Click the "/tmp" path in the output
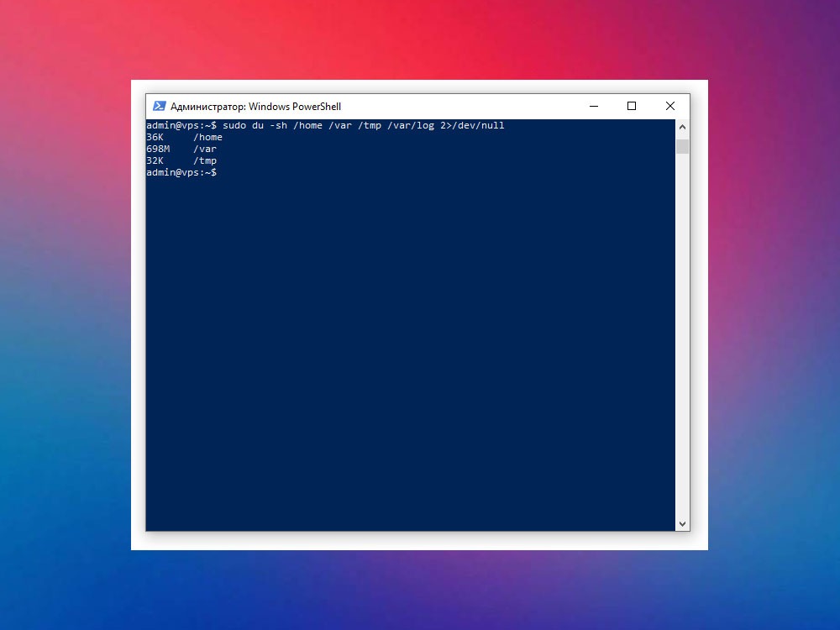The image size is (840, 630). (x=205, y=160)
